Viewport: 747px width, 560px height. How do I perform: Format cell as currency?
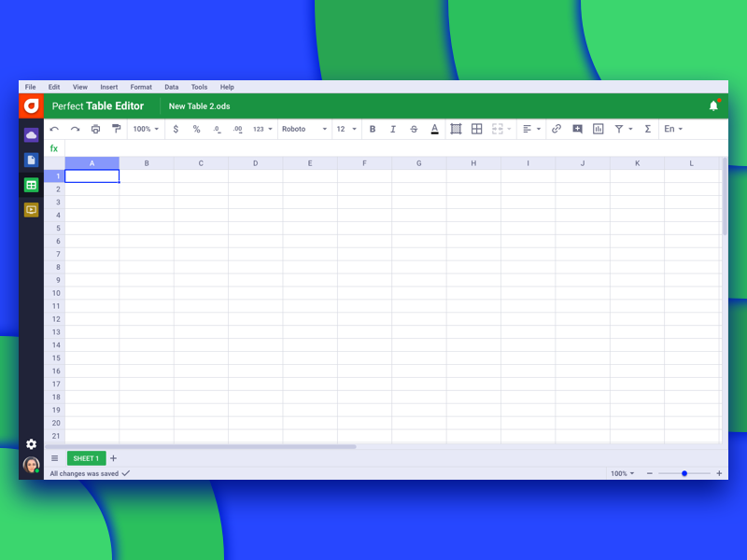point(176,129)
